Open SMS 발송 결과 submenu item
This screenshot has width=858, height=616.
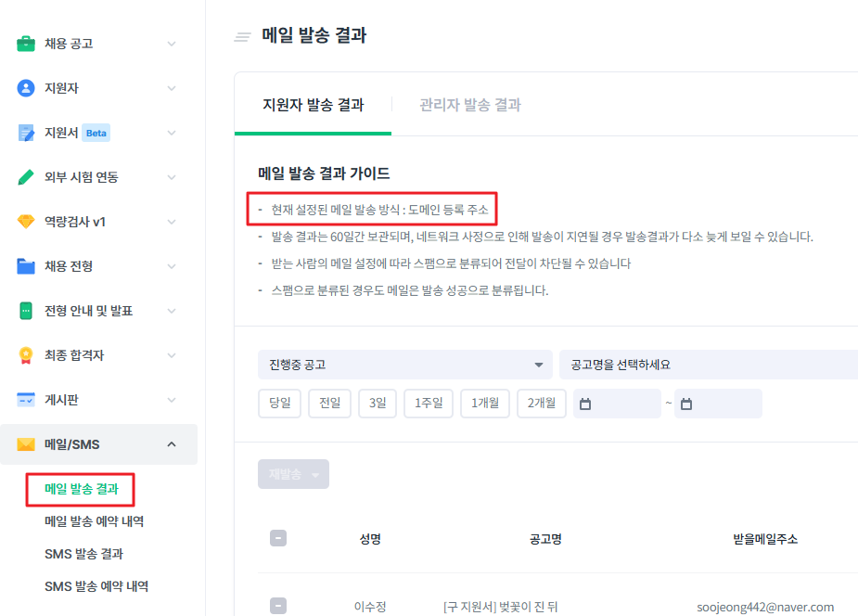(84, 554)
